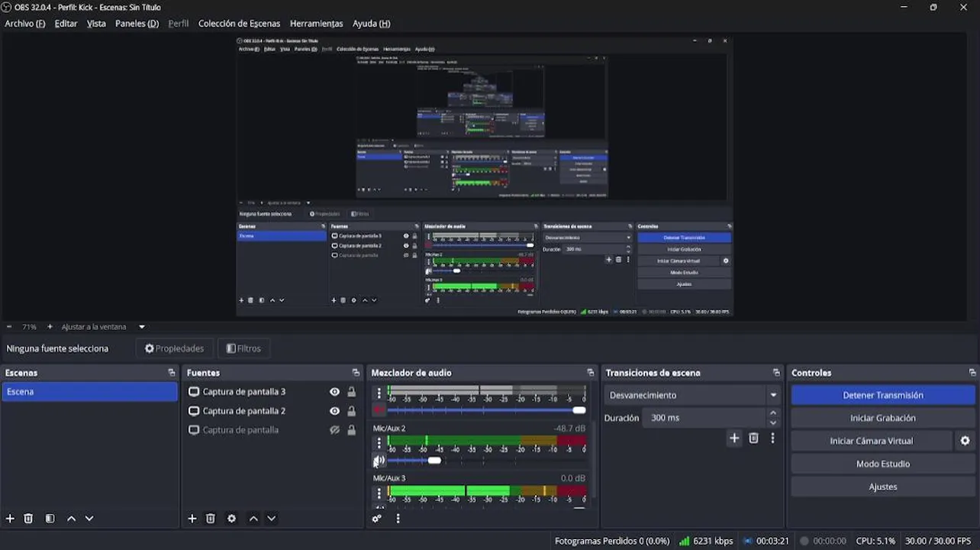Open advanced audio properties gears icon
The image size is (980, 550).
pos(376,518)
